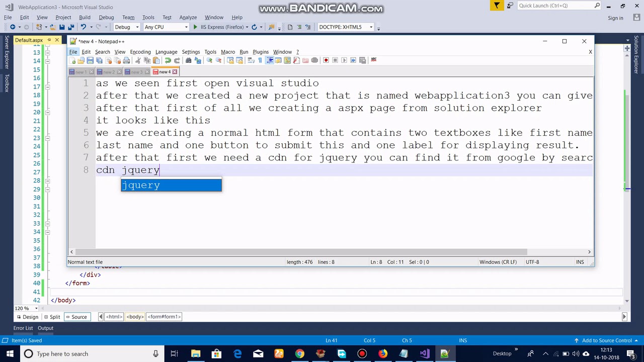Image resolution: width=644 pixels, height=362 pixels.
Task: Collapse the code region at line 17
Action: pyautogui.click(x=47, y=86)
